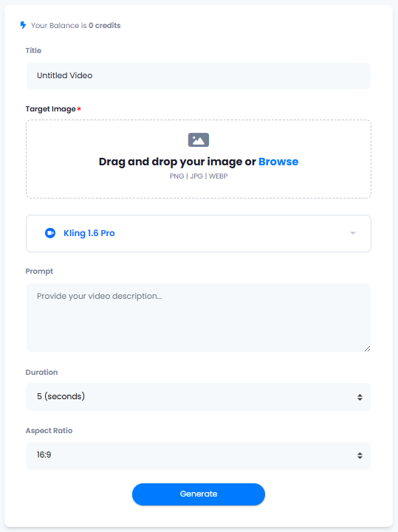The width and height of the screenshot is (398, 532).
Task: Click the Aspect Ratio up-down arrows icon
Action: [x=360, y=455]
